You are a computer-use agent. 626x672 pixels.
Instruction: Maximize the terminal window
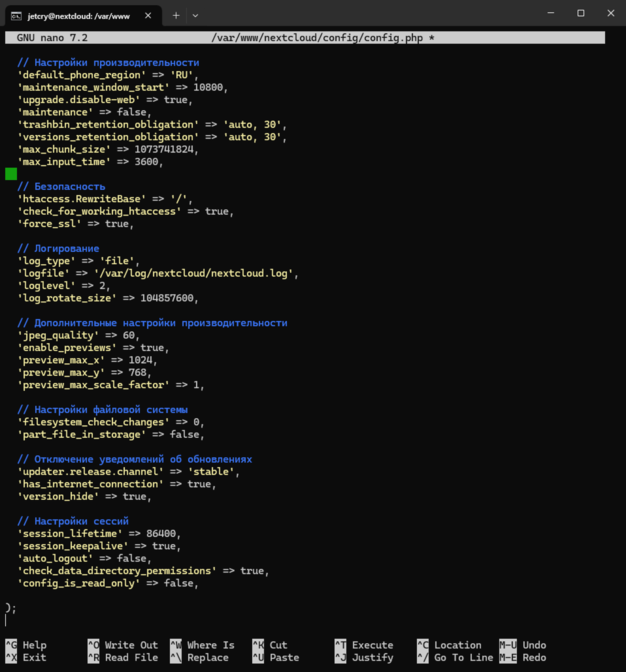(581, 13)
